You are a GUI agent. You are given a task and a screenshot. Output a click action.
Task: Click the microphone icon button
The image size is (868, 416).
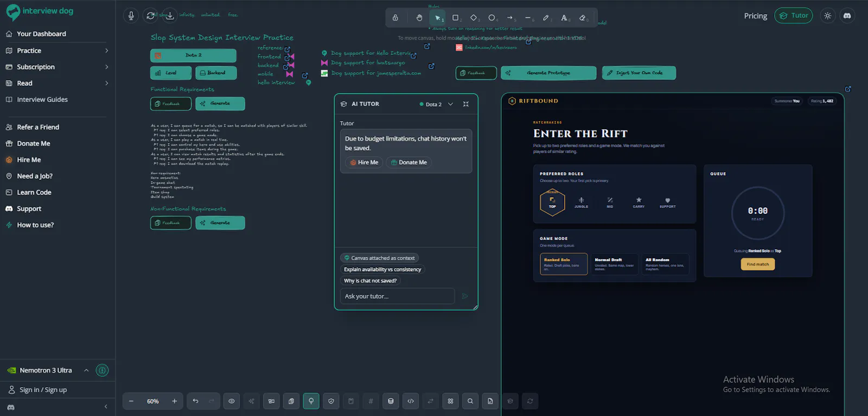131,16
